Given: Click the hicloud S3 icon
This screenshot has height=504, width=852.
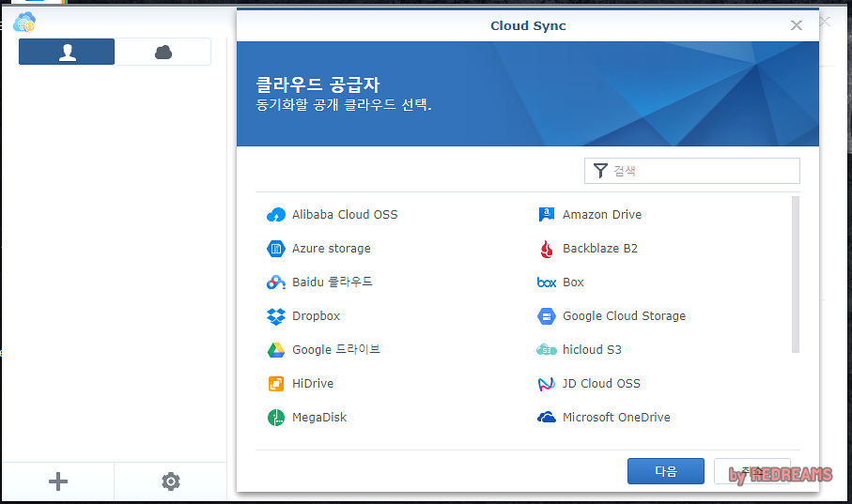Looking at the screenshot, I should click(x=547, y=350).
